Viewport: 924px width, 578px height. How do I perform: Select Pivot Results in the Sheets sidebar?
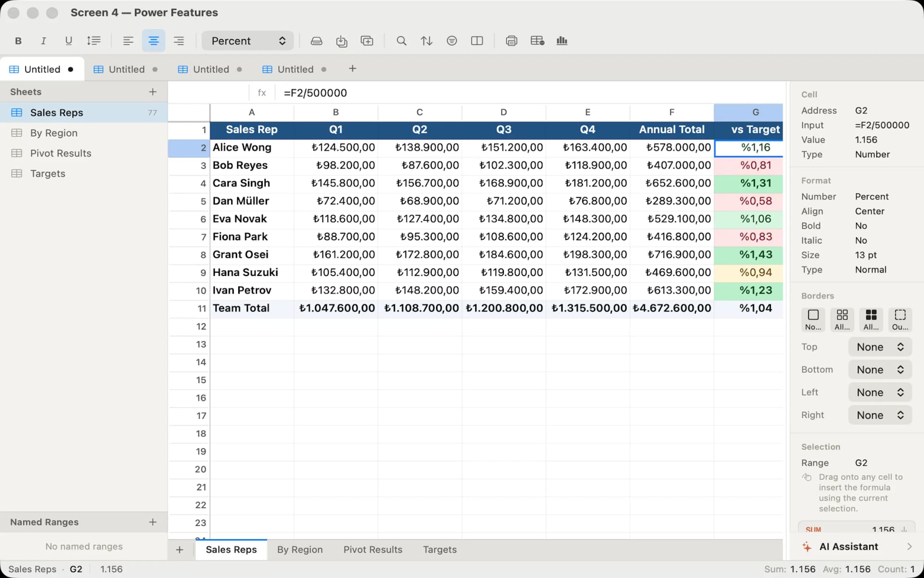click(x=84, y=153)
